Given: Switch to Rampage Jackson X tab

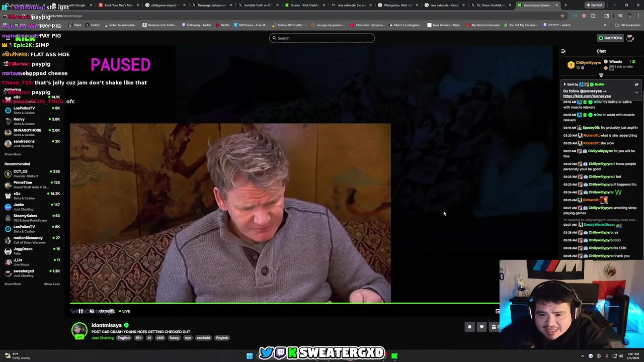Looking at the screenshot, I should (x=212, y=5).
